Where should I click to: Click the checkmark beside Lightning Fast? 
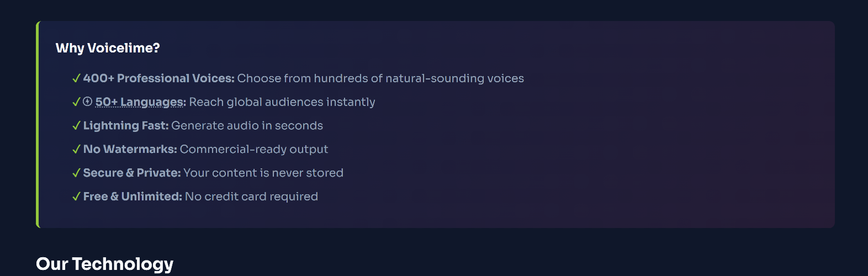click(76, 126)
